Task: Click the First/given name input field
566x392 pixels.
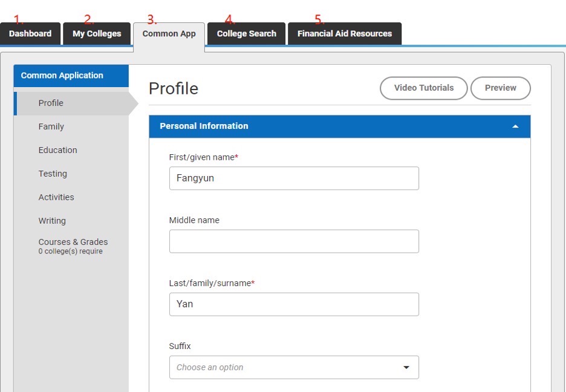Action: click(294, 178)
